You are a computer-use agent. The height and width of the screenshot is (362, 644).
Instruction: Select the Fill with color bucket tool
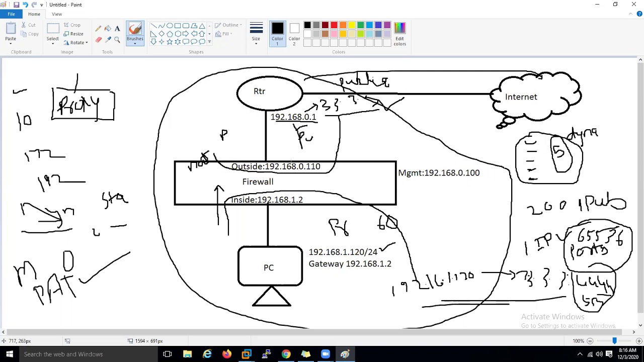point(108,29)
